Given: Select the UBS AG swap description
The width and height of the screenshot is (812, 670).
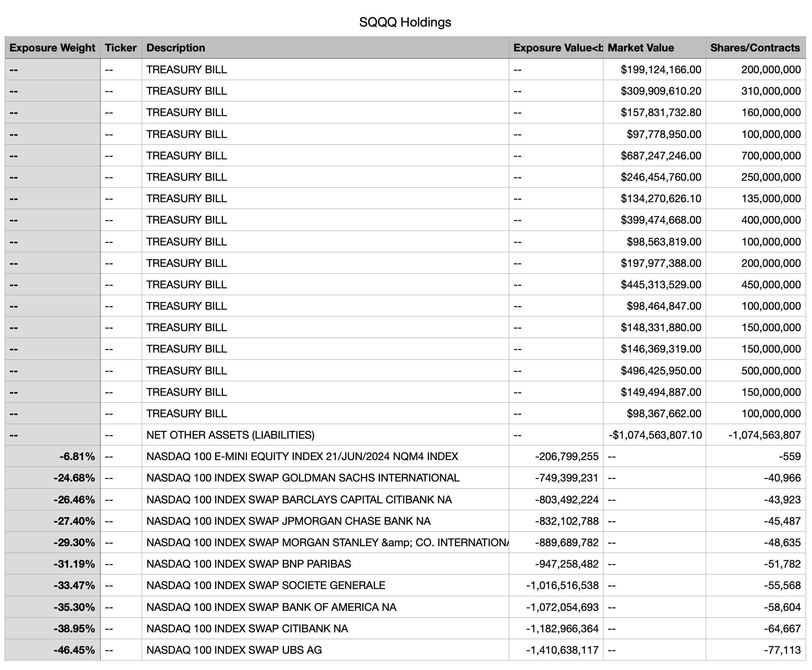Looking at the screenshot, I should coord(325,650).
